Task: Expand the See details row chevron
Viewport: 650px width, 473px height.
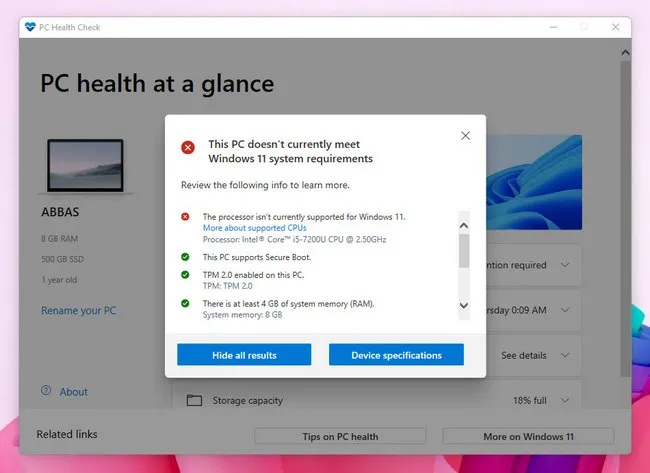Action: (x=566, y=355)
